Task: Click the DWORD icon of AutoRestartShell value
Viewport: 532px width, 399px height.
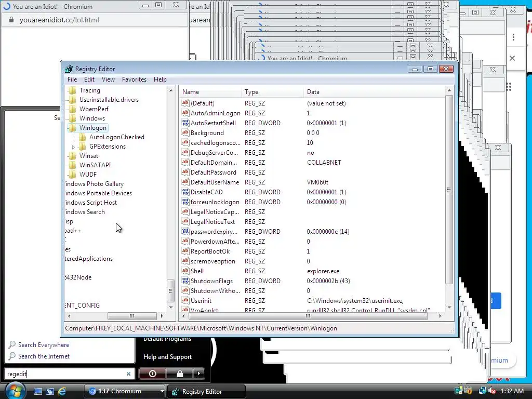Action: (x=185, y=123)
